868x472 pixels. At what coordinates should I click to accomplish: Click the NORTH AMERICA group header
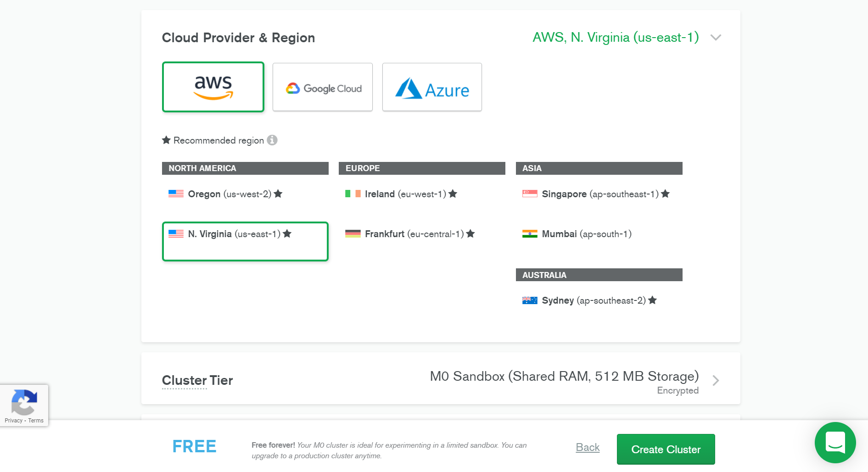pyautogui.click(x=245, y=168)
